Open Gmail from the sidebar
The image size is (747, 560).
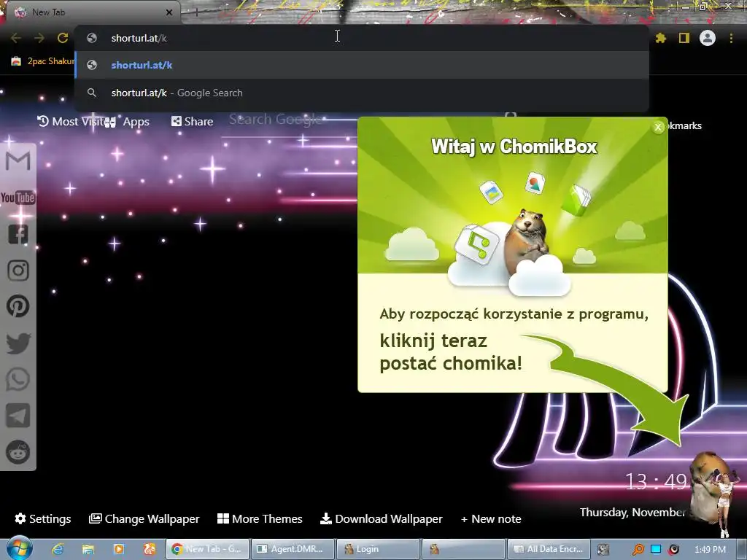click(x=18, y=161)
